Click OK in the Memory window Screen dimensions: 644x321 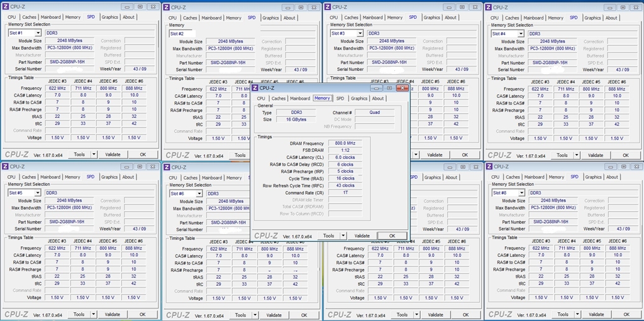point(392,236)
